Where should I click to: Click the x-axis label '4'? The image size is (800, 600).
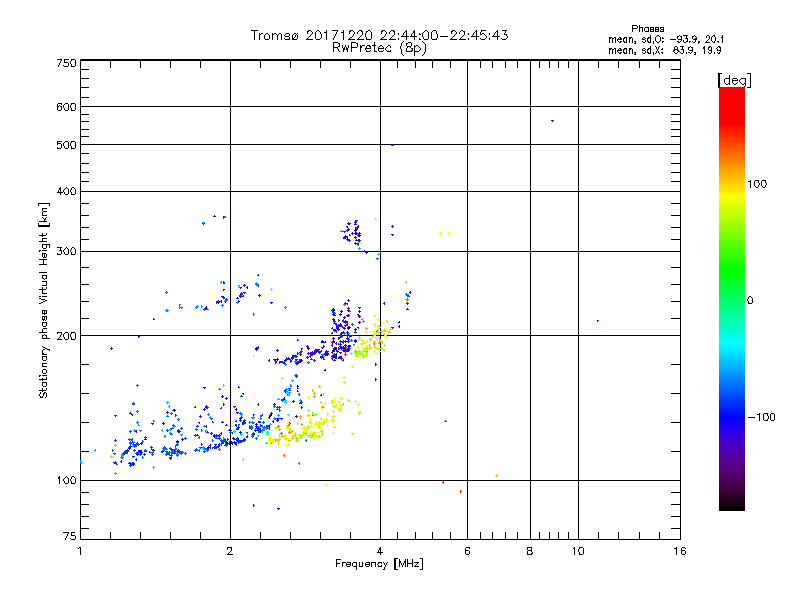click(380, 551)
